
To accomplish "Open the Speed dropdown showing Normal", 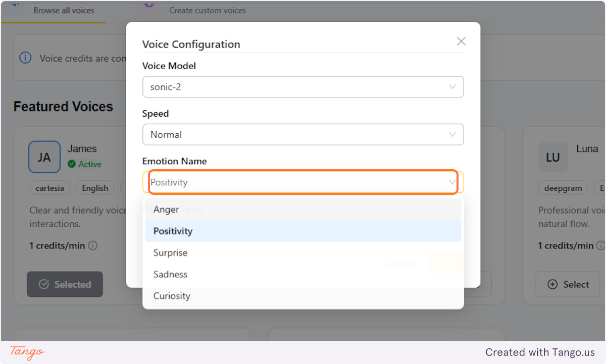I will pos(303,135).
